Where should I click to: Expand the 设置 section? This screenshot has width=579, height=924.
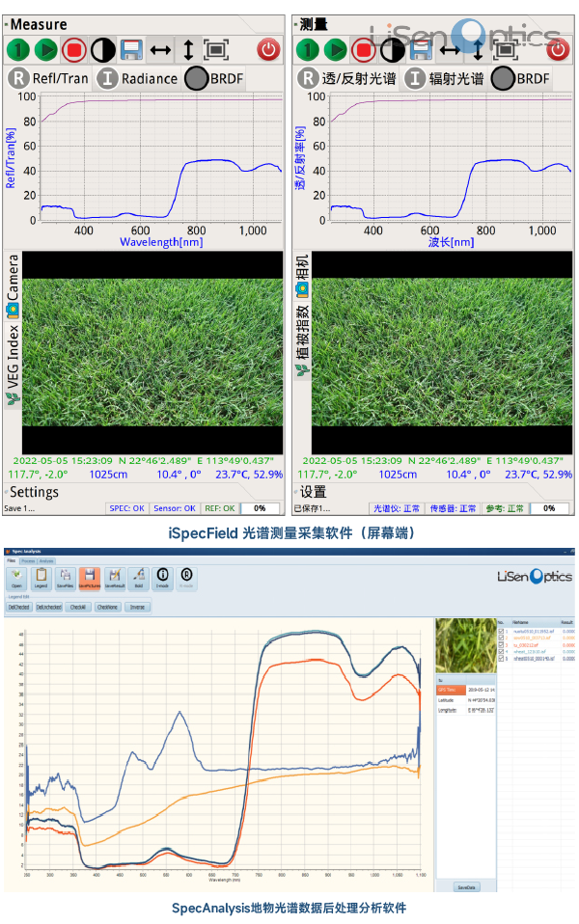311,492
